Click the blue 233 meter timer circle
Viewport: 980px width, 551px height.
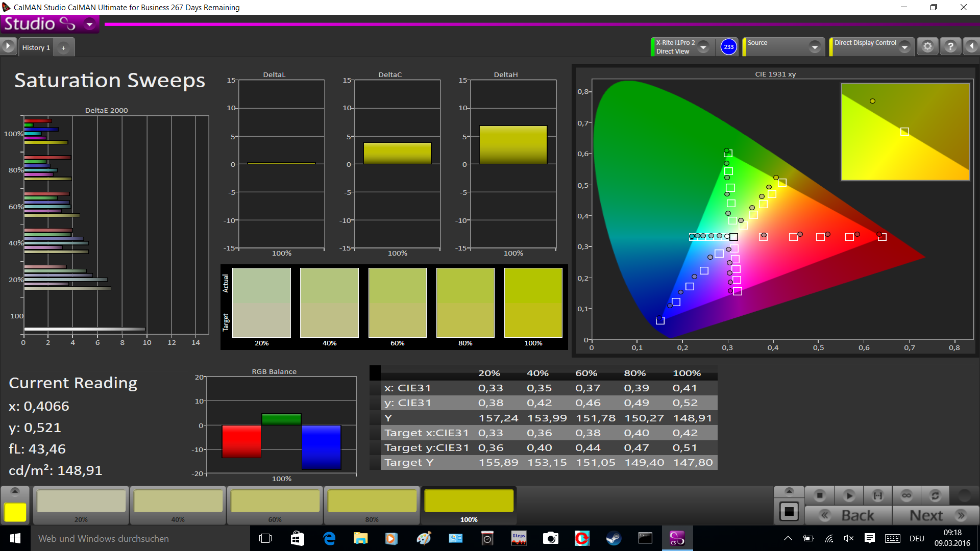click(x=728, y=47)
